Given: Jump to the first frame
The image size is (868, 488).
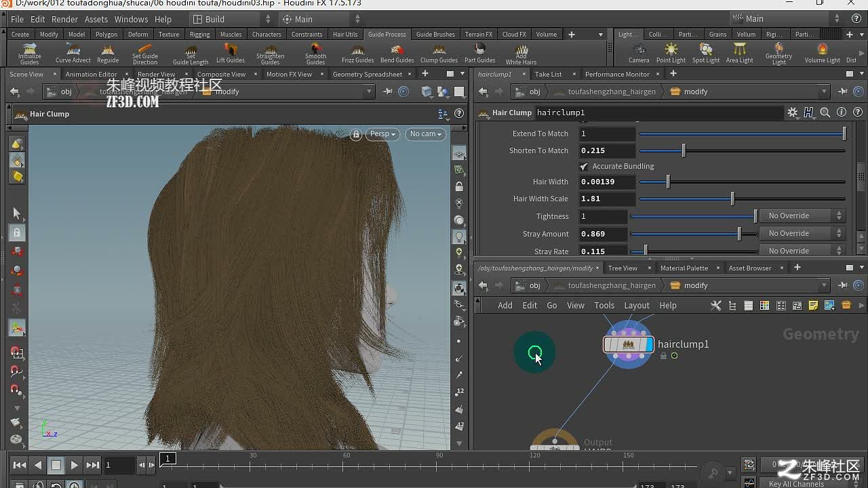Looking at the screenshot, I should 20,465.
